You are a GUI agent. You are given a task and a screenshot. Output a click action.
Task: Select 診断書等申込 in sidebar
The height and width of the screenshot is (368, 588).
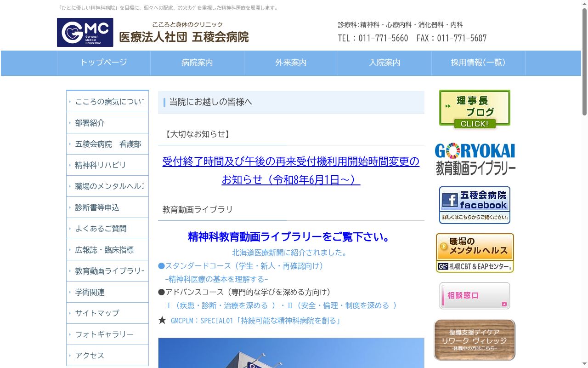pyautogui.click(x=107, y=207)
